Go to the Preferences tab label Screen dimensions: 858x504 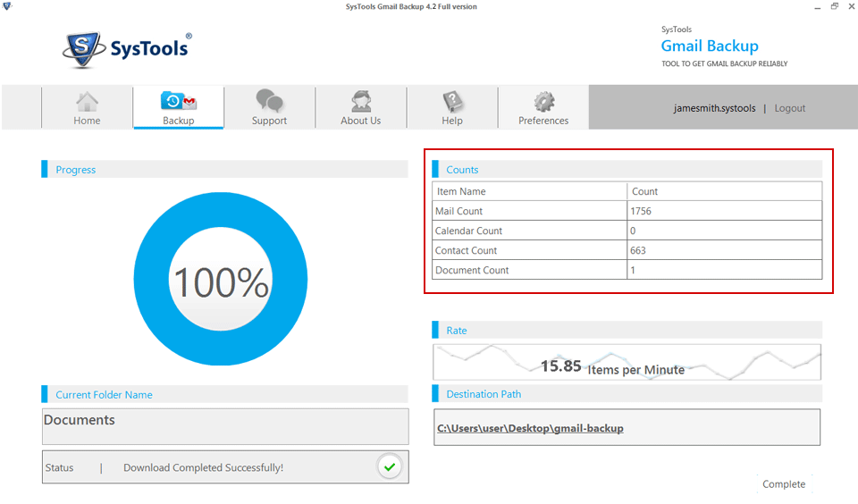tap(543, 121)
